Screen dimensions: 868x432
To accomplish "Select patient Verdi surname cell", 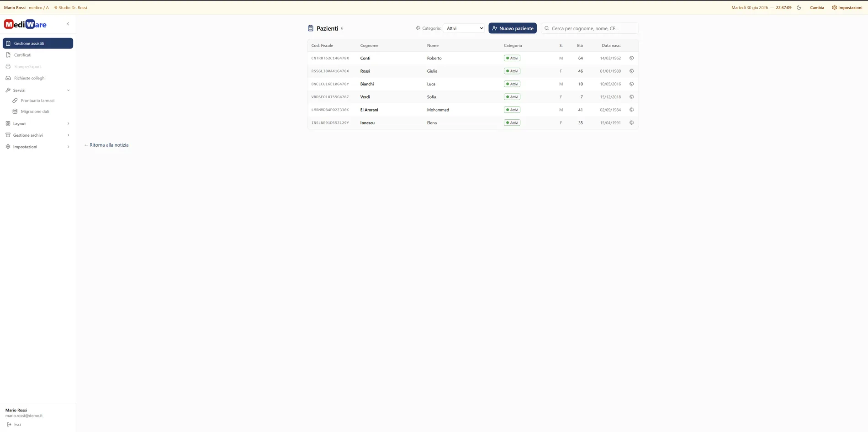I will click(x=365, y=97).
